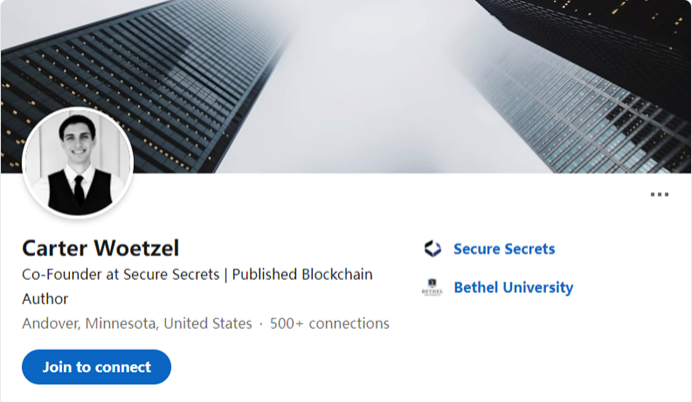This screenshot has height=402, width=692.
Task: Open the three-dot more options menu
Action: pyautogui.click(x=659, y=194)
